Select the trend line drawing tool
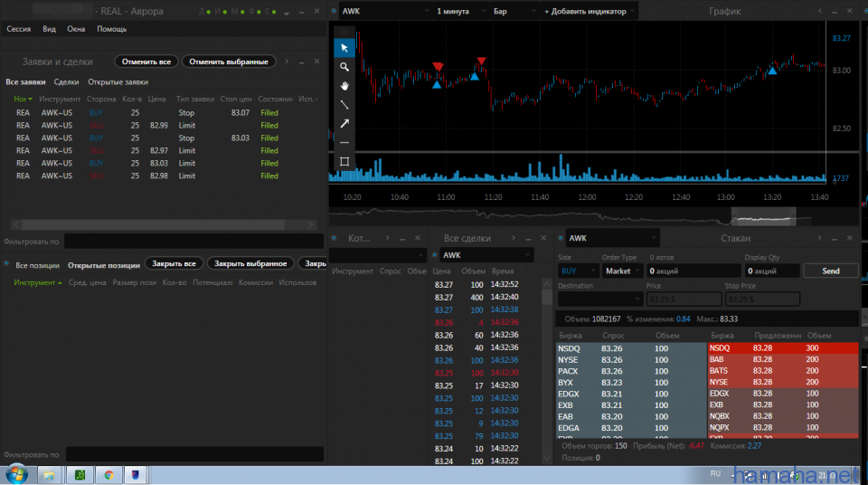This screenshot has width=868, height=485. tap(344, 105)
